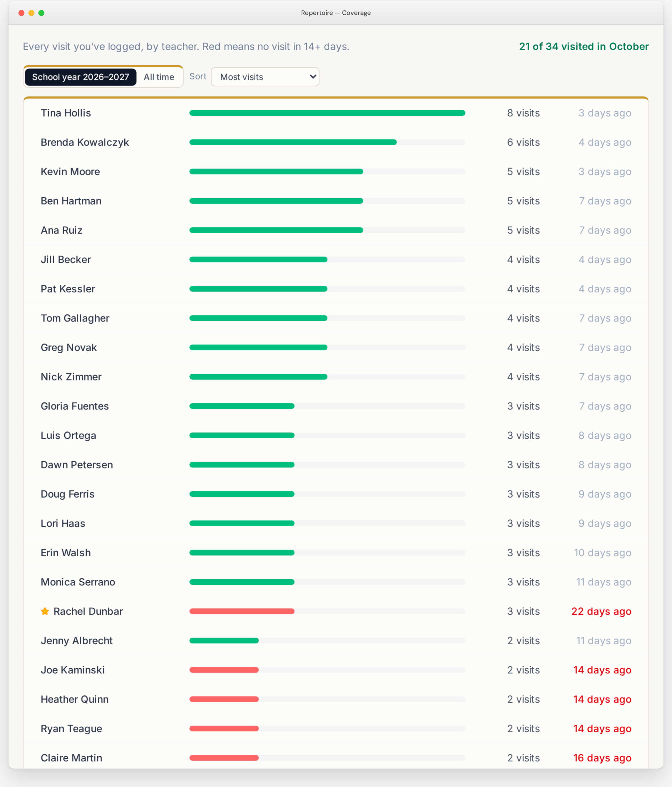
Task: Click Joe Kaminski's 14 days ago label
Action: point(602,670)
